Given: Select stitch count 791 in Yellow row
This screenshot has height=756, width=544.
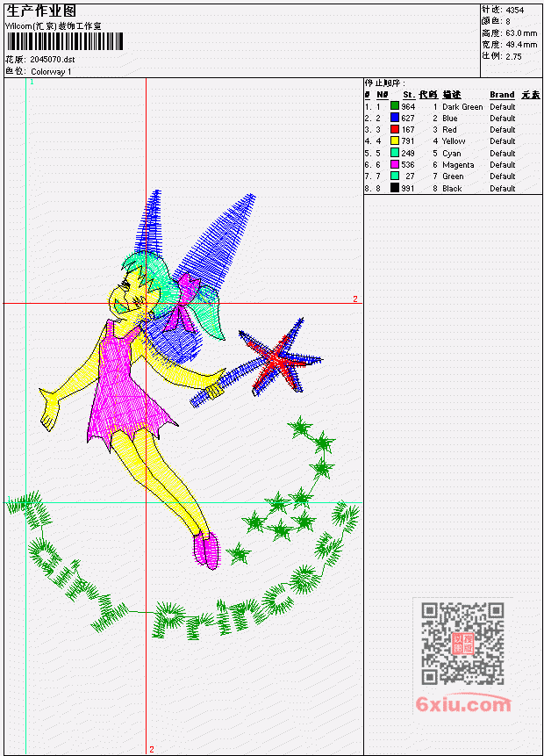Looking at the screenshot, I should tap(408, 141).
